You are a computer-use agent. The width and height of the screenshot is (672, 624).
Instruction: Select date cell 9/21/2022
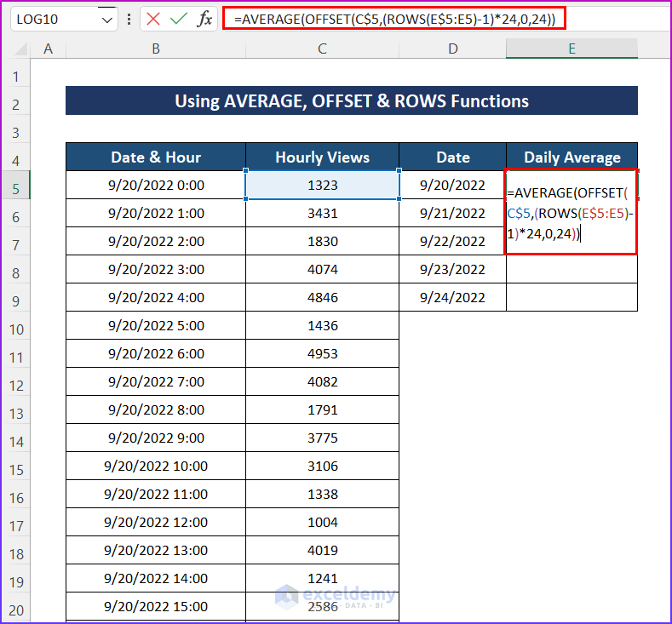point(452,214)
